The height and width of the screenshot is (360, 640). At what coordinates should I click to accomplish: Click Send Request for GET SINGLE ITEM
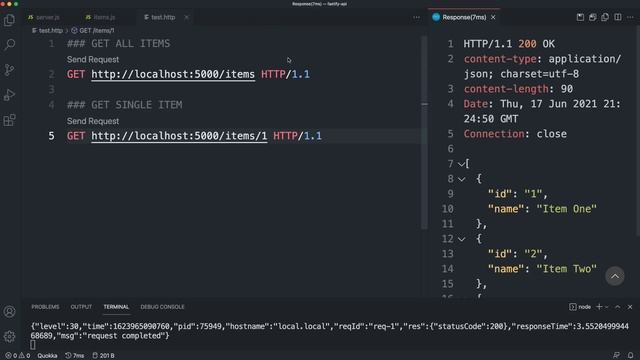pyautogui.click(x=93, y=121)
